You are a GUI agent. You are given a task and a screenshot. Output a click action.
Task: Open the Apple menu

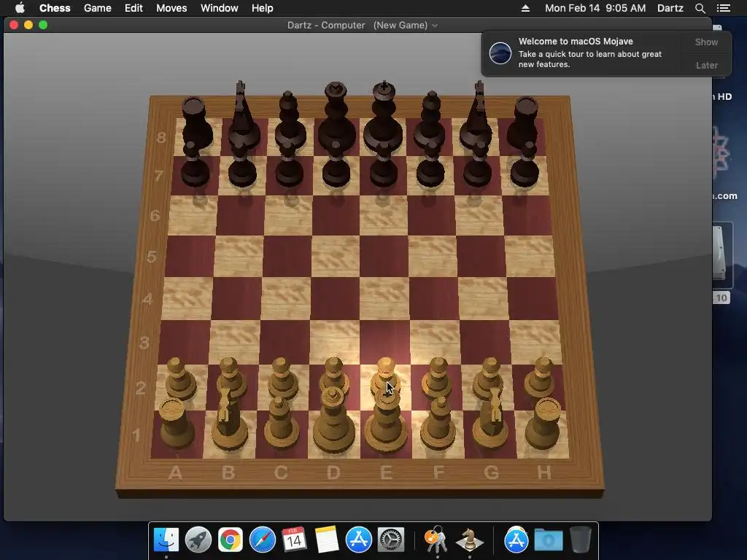[x=20, y=8]
